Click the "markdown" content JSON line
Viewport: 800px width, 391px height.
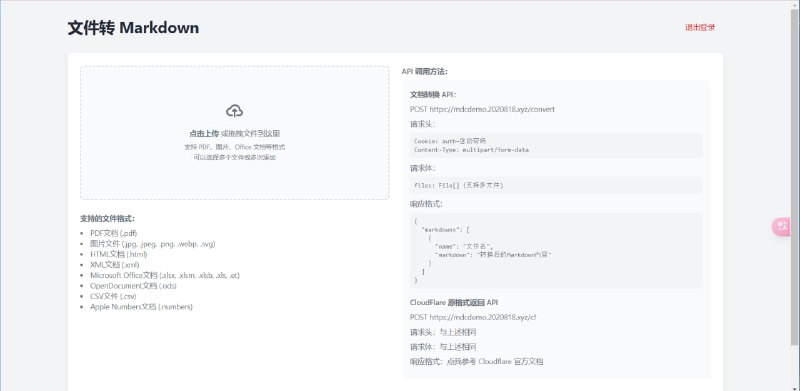[493, 254]
